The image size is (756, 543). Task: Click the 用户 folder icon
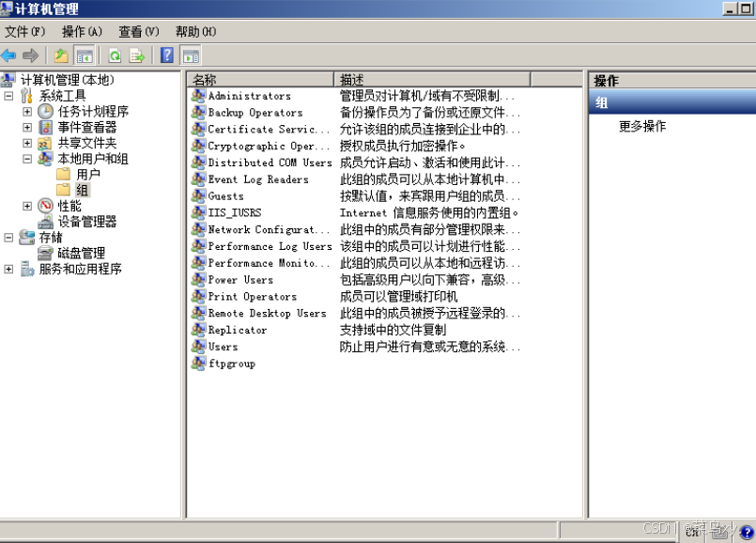pyautogui.click(x=64, y=174)
